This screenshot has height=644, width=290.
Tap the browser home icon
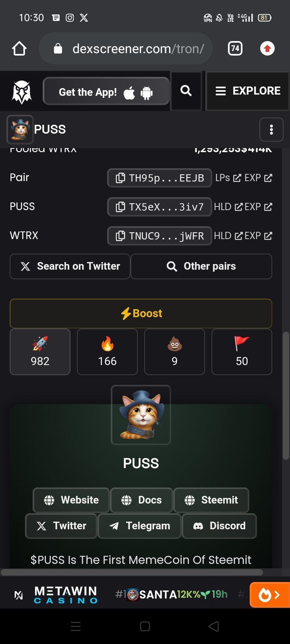[19, 49]
